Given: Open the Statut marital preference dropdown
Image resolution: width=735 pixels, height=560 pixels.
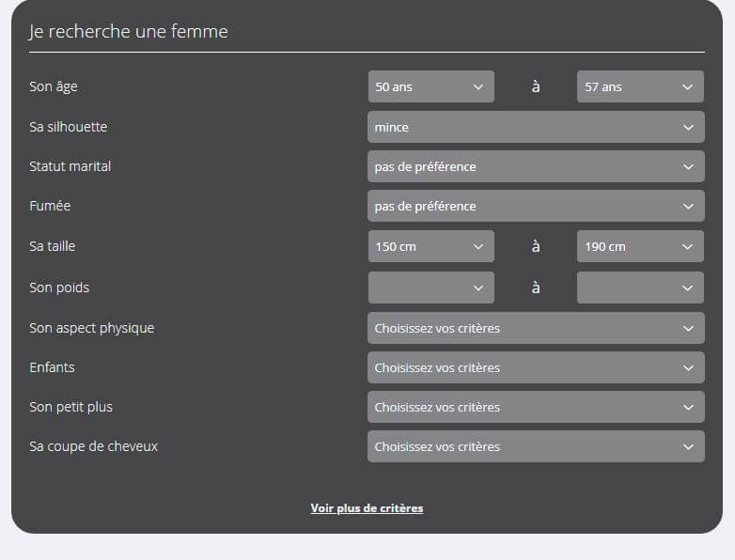Looking at the screenshot, I should pos(535,166).
